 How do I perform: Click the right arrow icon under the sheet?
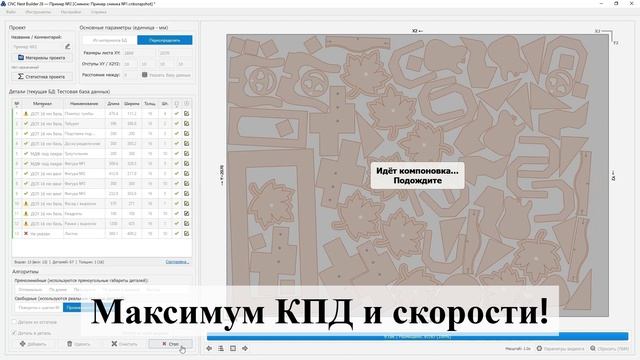coord(245,349)
